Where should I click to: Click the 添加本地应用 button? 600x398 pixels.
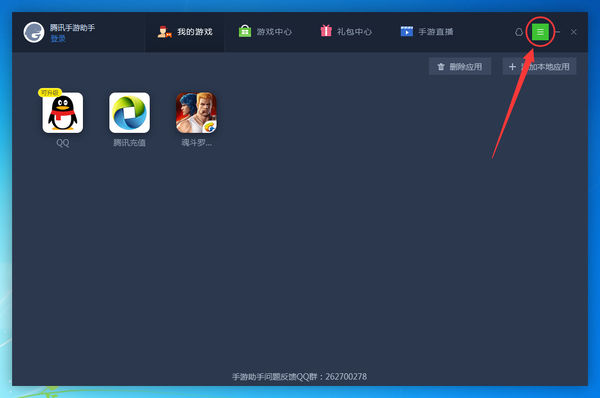pos(539,67)
